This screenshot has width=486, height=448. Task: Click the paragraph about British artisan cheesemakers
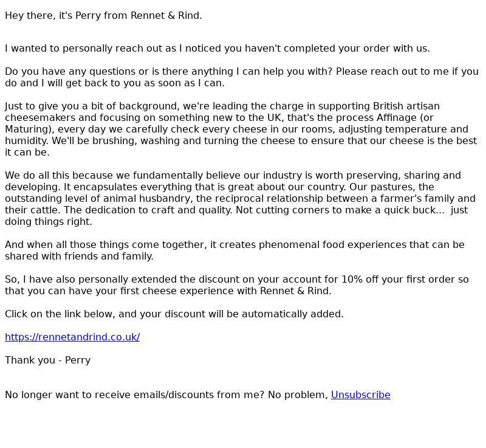[241, 129]
